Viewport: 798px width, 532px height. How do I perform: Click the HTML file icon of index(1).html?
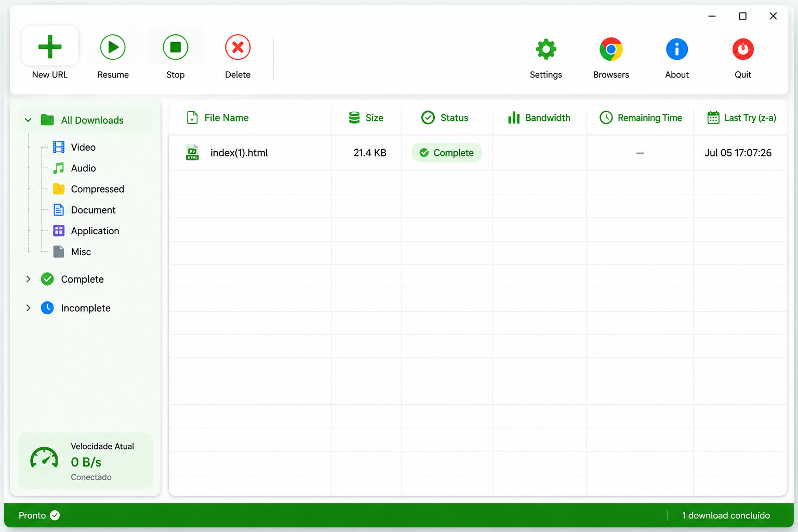click(x=192, y=153)
